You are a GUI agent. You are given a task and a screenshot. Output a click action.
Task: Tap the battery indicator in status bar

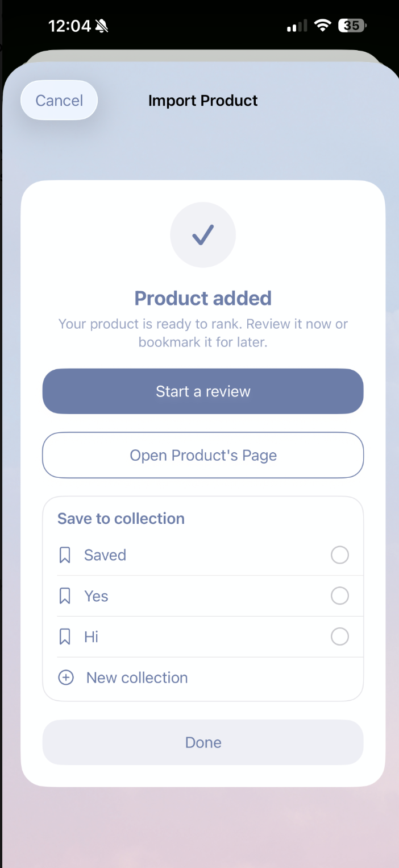353,26
